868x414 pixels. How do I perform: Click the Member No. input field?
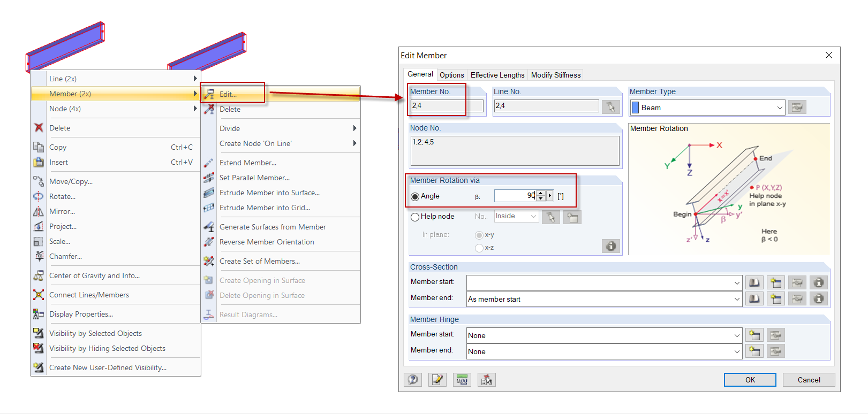tap(447, 106)
